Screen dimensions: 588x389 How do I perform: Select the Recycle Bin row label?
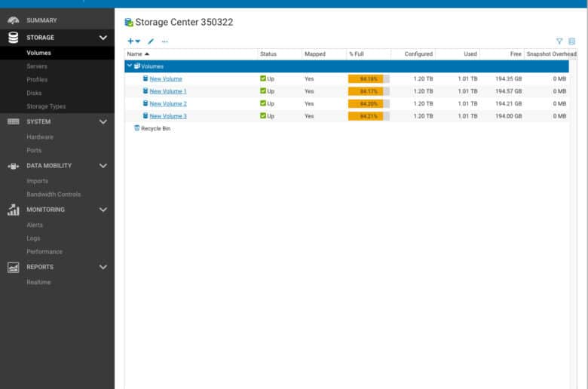pos(155,129)
